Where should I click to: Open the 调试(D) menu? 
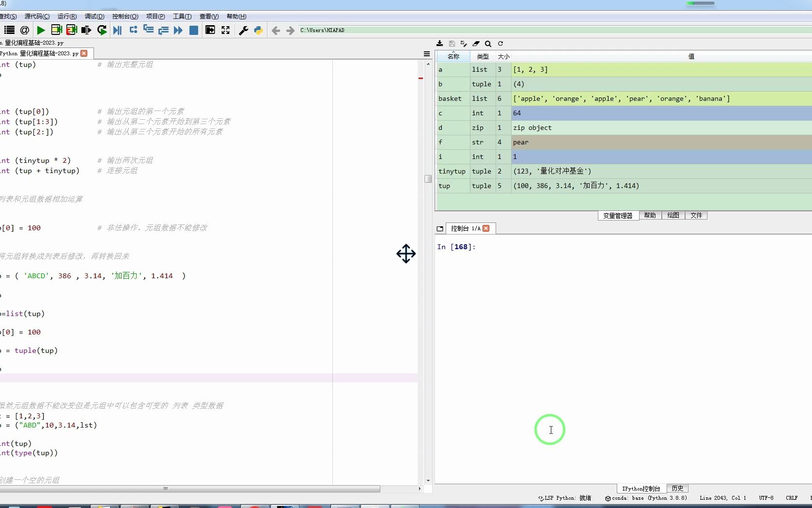(94, 16)
